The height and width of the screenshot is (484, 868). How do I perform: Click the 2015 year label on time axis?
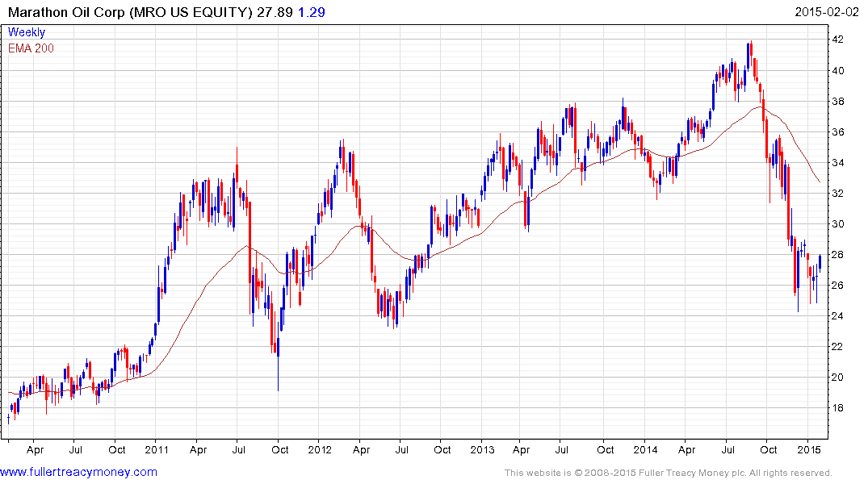point(809,449)
